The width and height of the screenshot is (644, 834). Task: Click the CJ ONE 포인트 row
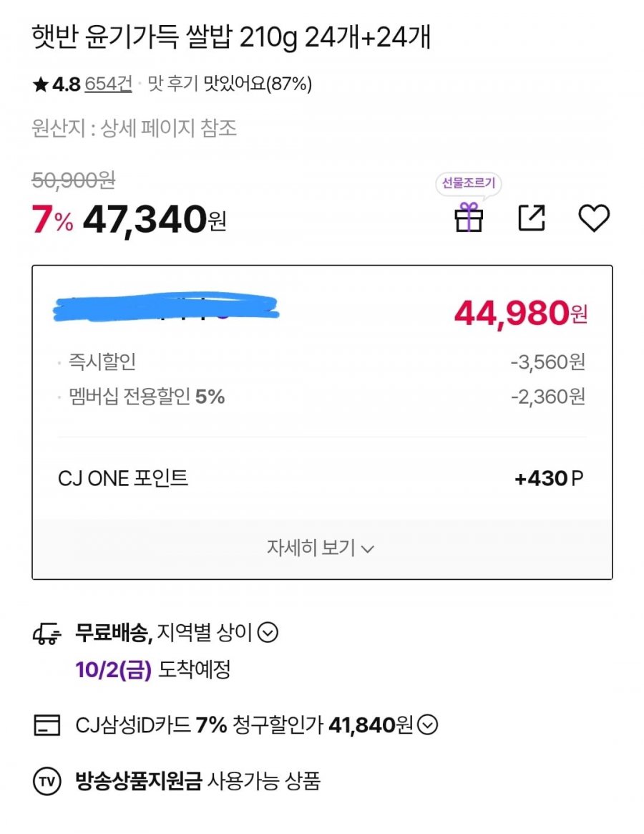pyautogui.click(x=321, y=478)
